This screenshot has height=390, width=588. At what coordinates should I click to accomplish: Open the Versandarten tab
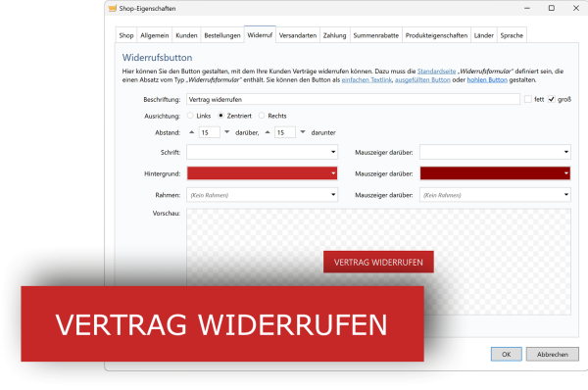298,35
